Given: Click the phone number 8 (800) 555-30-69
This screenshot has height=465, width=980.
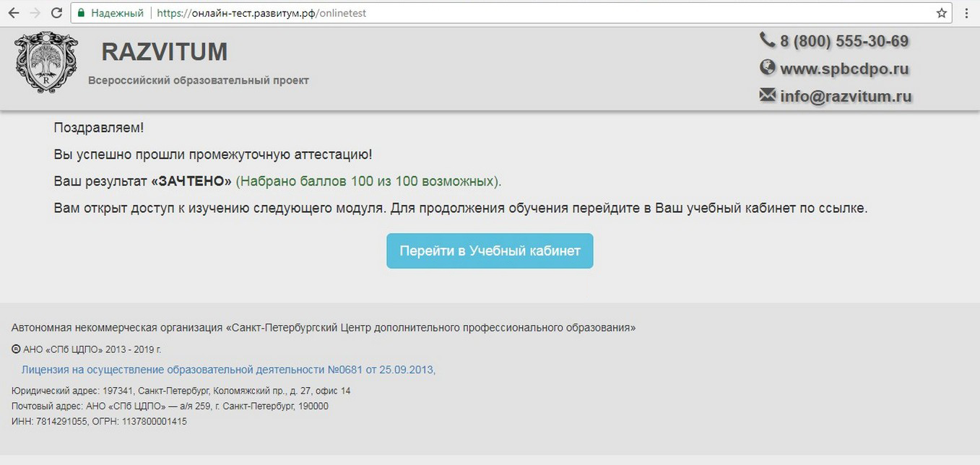Looking at the screenshot, I should coord(844,40).
